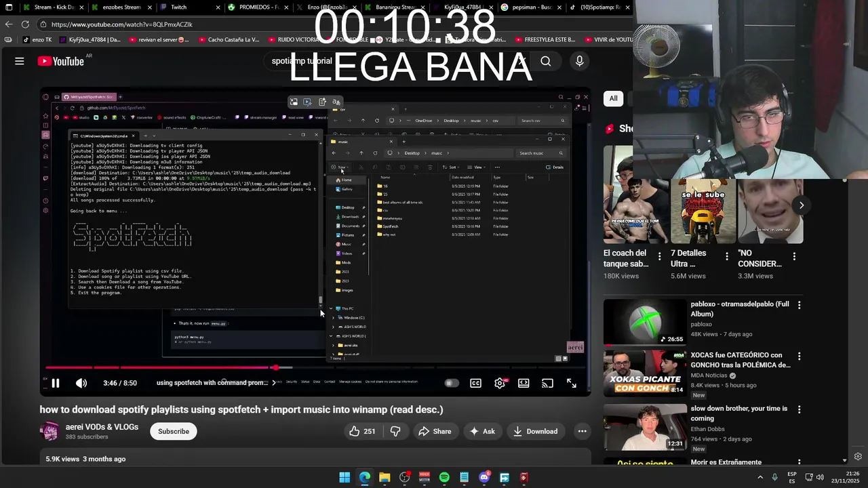Open File Explorer from the taskbar
Image resolution: width=868 pixels, height=488 pixels.
coord(384,477)
